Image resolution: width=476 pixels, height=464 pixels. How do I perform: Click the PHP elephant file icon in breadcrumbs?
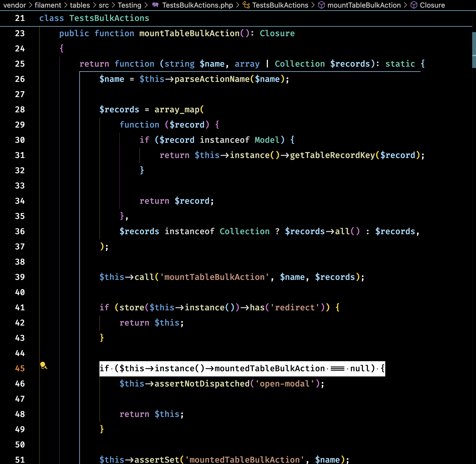[x=155, y=5]
